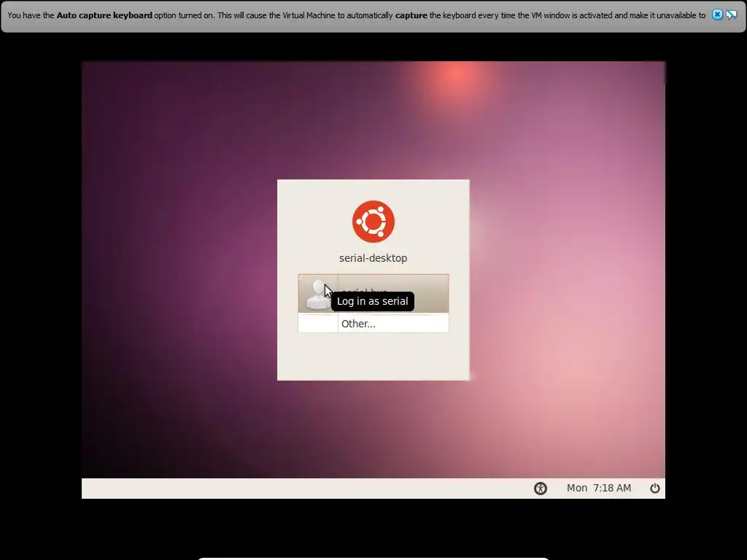Open the universal access accessibility menu

(x=541, y=488)
